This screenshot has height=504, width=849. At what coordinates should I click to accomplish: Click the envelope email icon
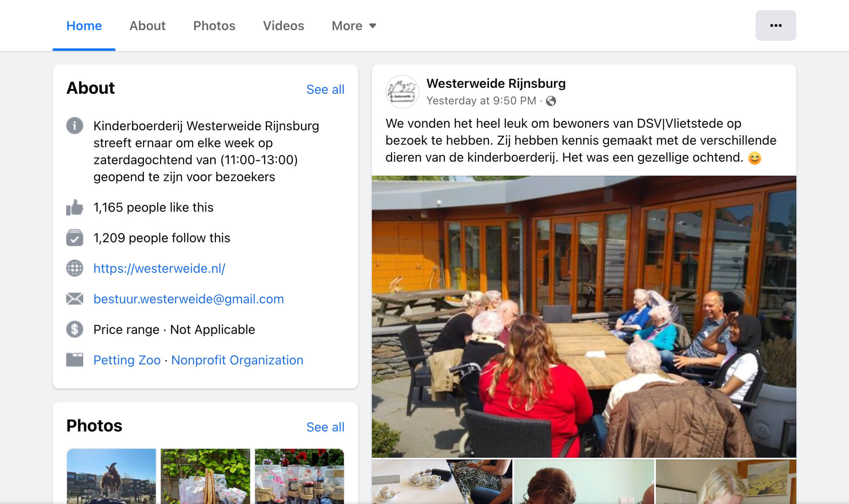coord(75,299)
